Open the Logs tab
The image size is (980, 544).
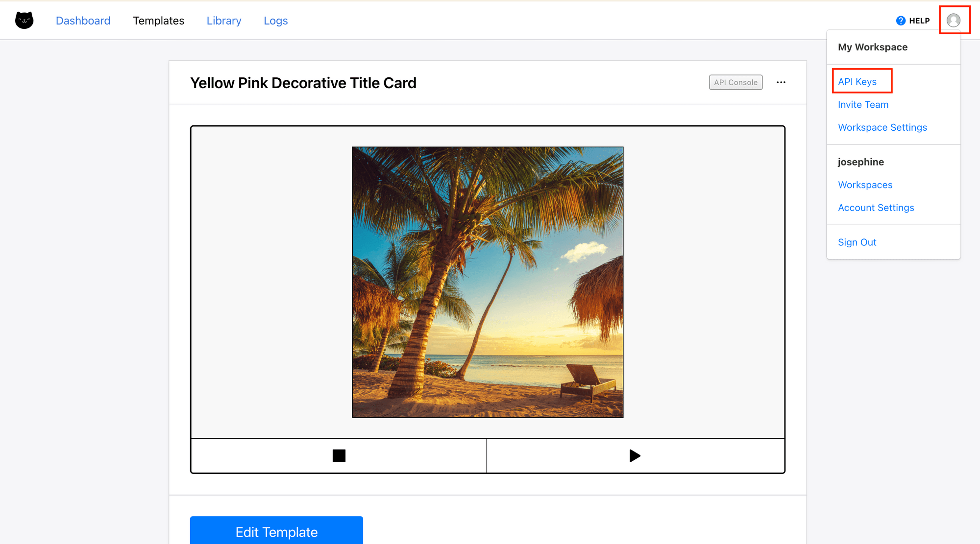point(275,21)
